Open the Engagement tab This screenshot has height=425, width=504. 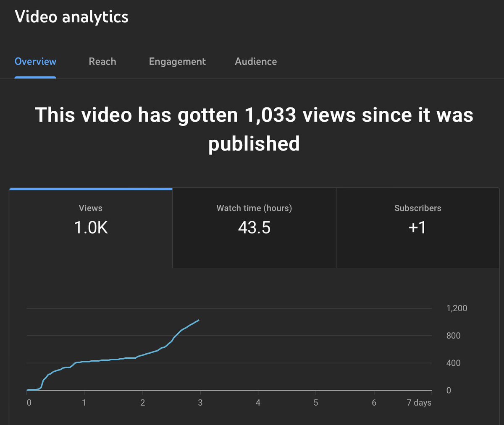click(177, 62)
